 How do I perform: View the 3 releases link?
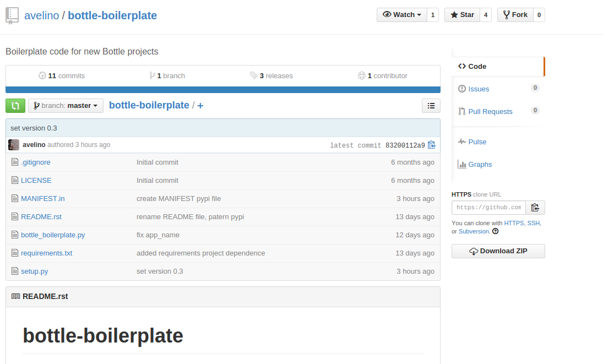pyautogui.click(x=271, y=76)
